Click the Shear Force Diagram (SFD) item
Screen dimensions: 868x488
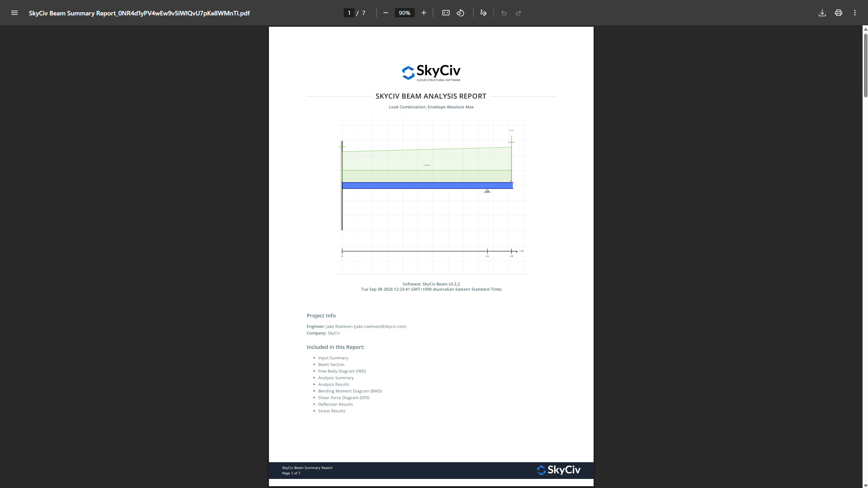(344, 398)
